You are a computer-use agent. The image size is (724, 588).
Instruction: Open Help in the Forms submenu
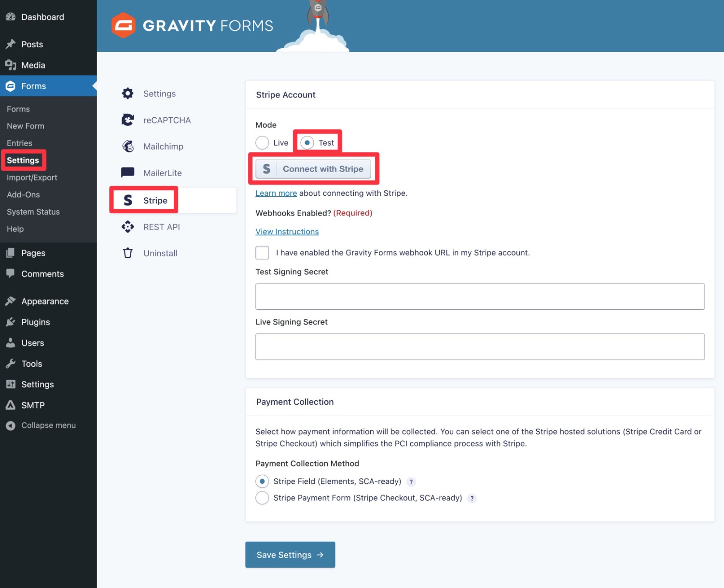(x=15, y=229)
